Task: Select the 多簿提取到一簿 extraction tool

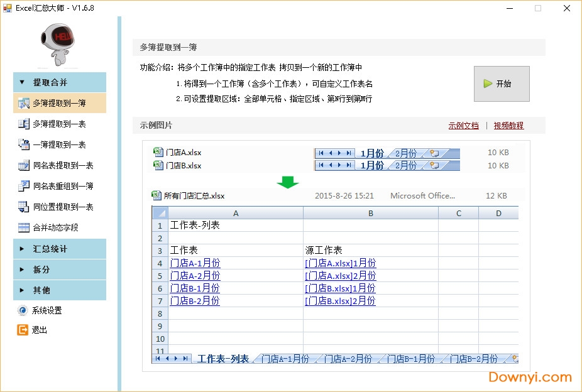Action: [60, 102]
